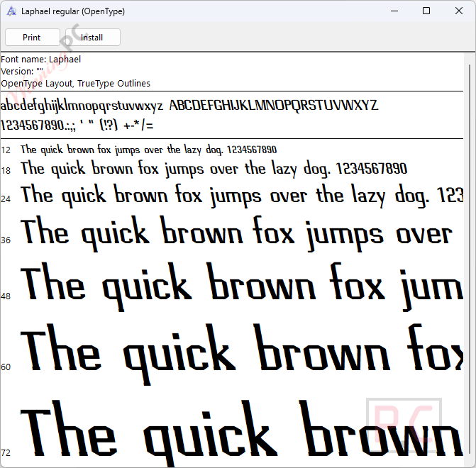Image resolution: width=476 pixels, height=468 pixels.
Task: Click the font viewer app icon in title bar
Action: [11, 11]
